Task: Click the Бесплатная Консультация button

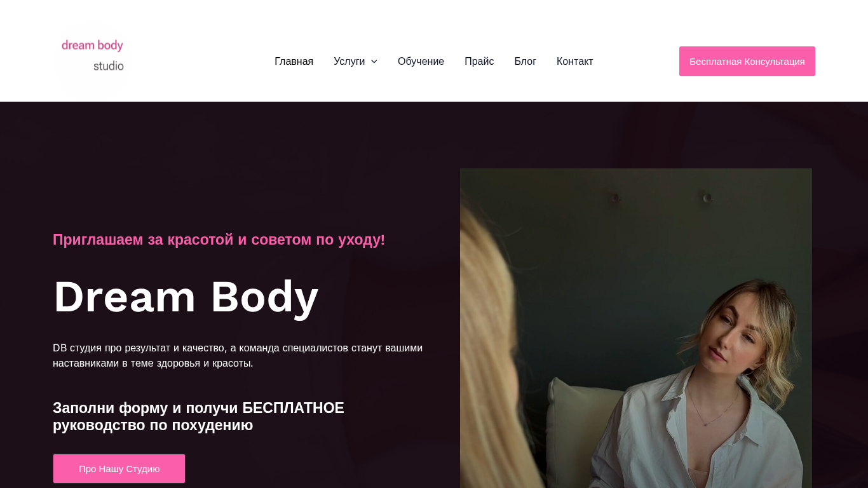Action: (x=747, y=62)
